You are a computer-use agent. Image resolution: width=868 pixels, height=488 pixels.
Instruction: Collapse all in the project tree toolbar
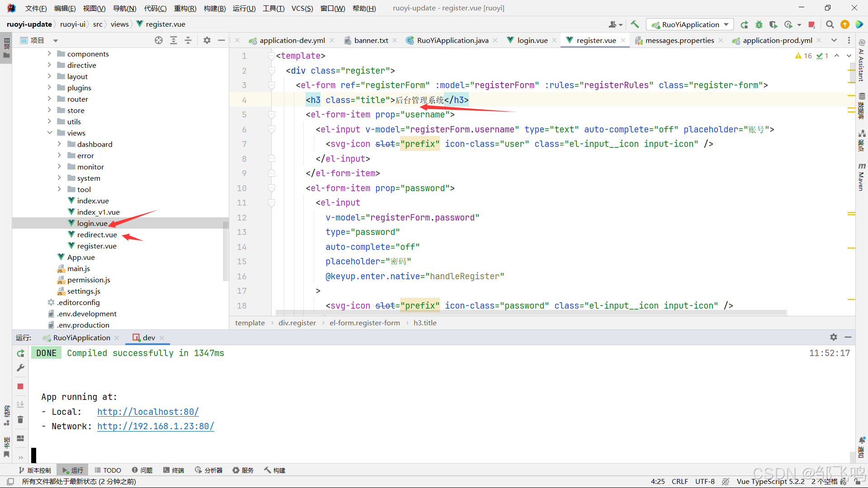188,40
